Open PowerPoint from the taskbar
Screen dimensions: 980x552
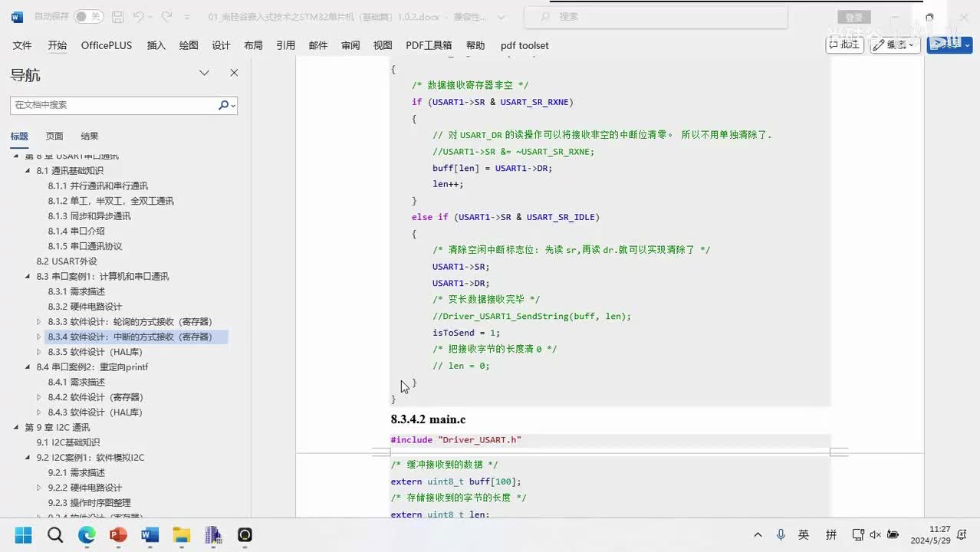(118, 534)
